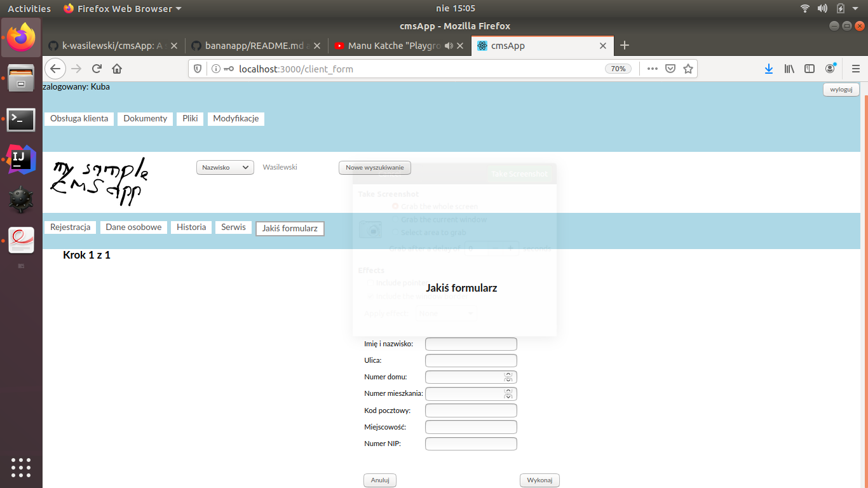
Task: Bookmark this page with the star
Action: coord(688,69)
